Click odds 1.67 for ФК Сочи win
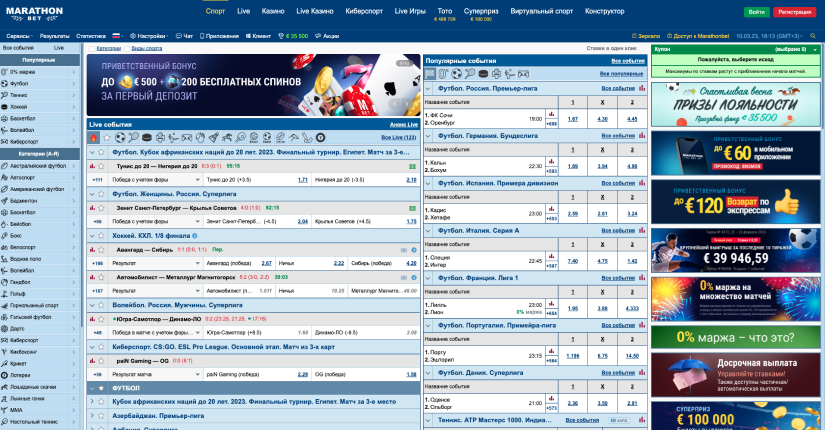Viewport: 825px width, 430px height. (572, 119)
